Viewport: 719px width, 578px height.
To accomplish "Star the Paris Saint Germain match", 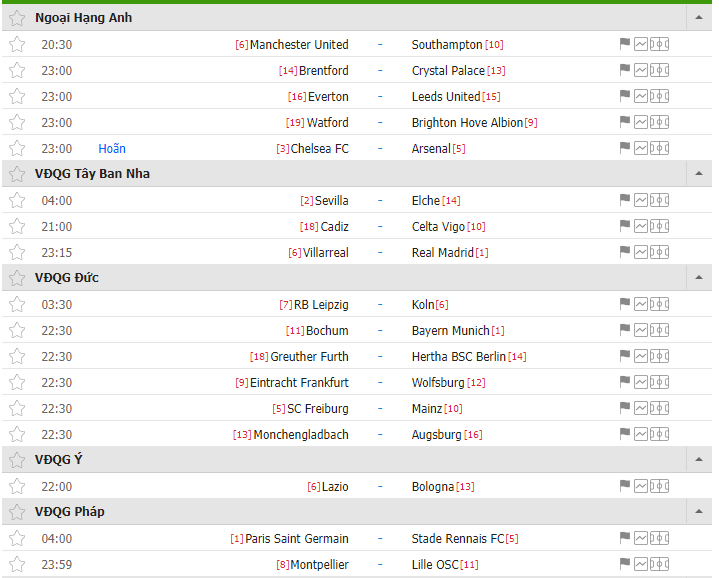I will coord(17,538).
